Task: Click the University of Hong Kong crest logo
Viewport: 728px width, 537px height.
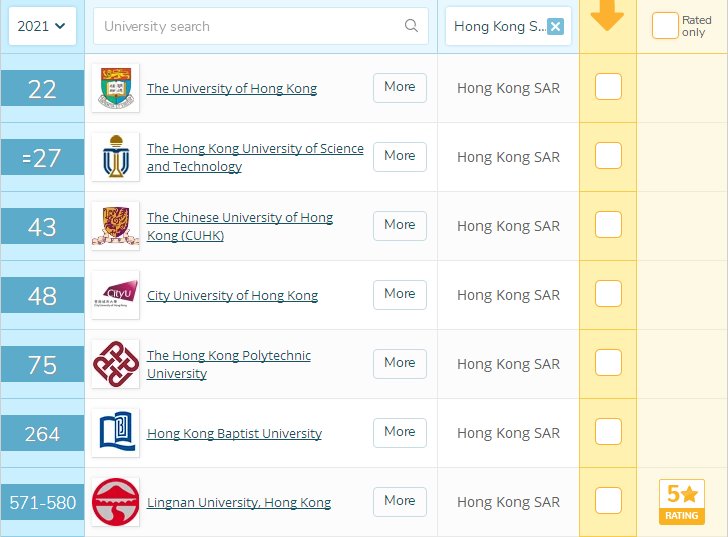Action: 115,88
